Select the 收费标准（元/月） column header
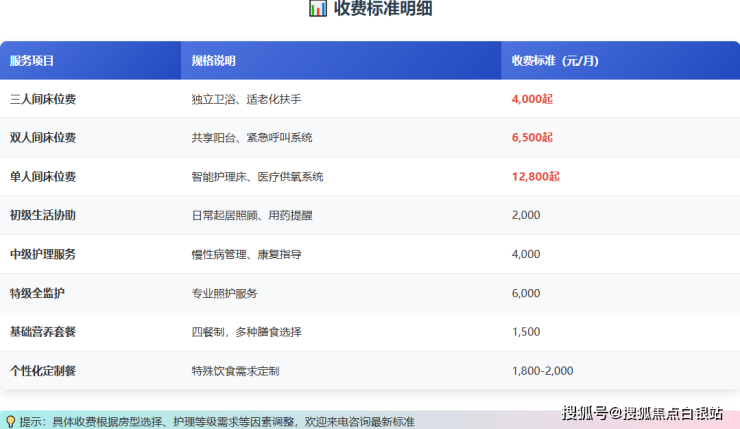The height and width of the screenshot is (429, 740). pyautogui.click(x=555, y=61)
